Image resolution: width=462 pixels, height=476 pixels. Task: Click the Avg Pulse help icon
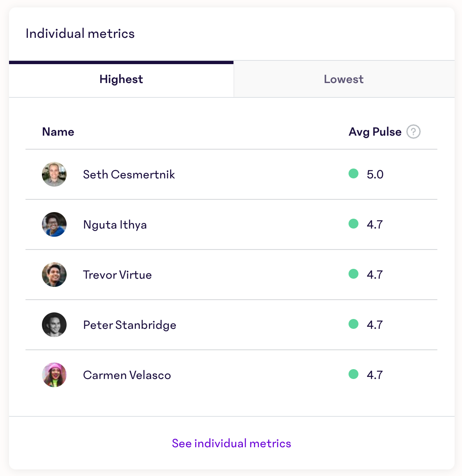coord(413,132)
